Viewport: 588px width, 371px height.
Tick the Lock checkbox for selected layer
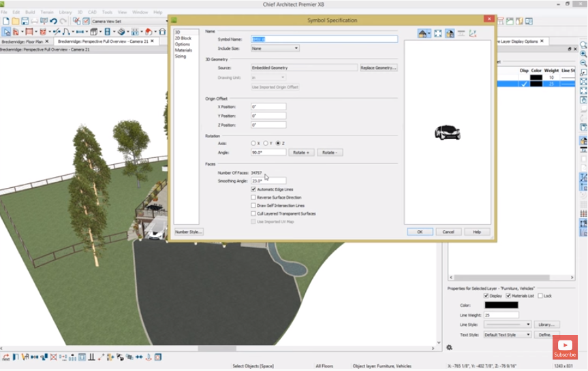[x=540, y=295]
